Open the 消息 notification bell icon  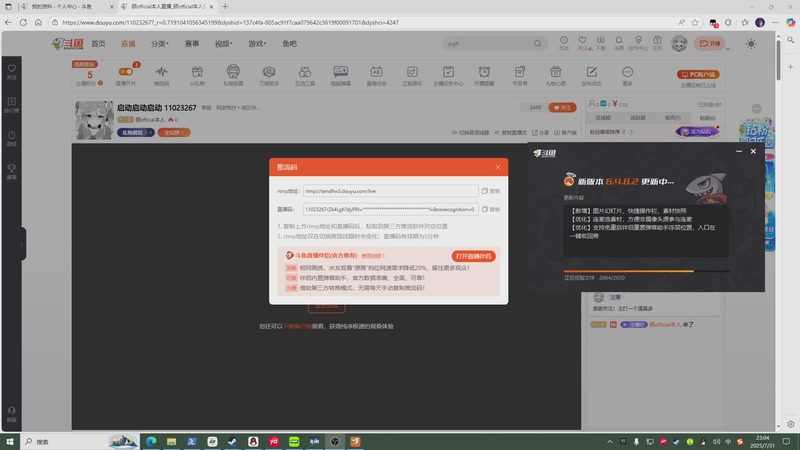(619, 43)
